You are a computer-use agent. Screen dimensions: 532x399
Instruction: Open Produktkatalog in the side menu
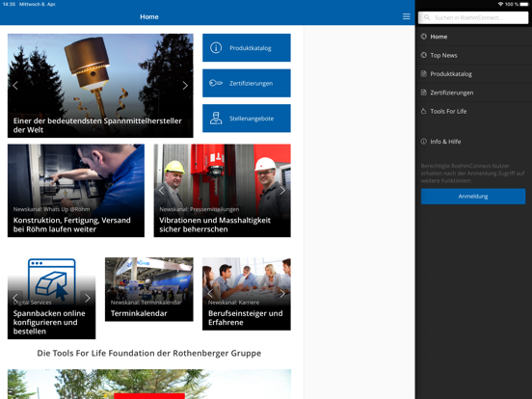coord(473,74)
